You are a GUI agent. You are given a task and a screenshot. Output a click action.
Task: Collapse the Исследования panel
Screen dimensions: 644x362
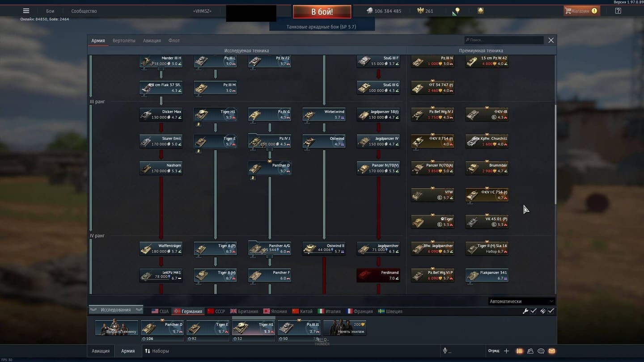pyautogui.click(x=116, y=310)
